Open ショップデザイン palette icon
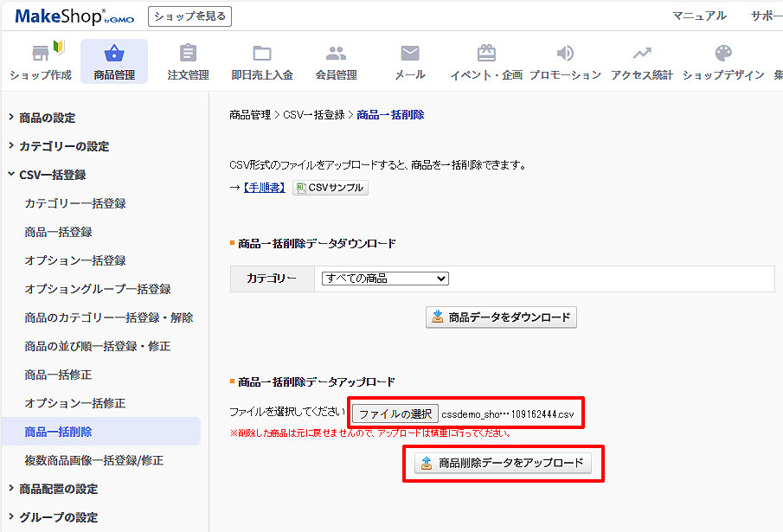The width and height of the screenshot is (783, 532). 723,54
